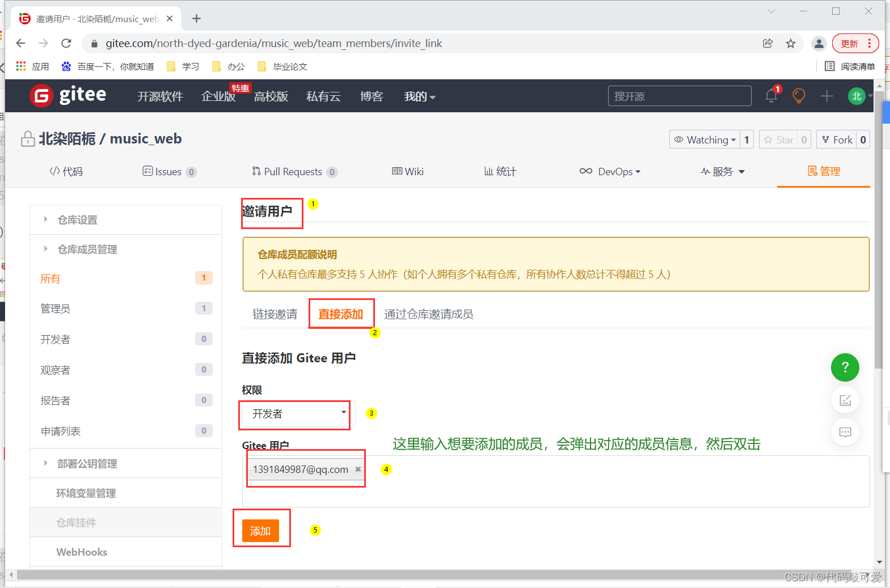Click the browser address bar URL
890x588 pixels.
tap(273, 44)
